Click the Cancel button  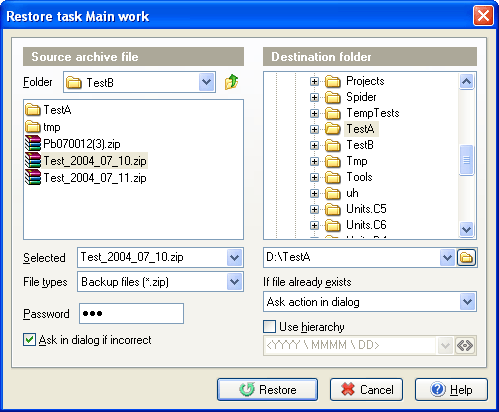[366, 389]
